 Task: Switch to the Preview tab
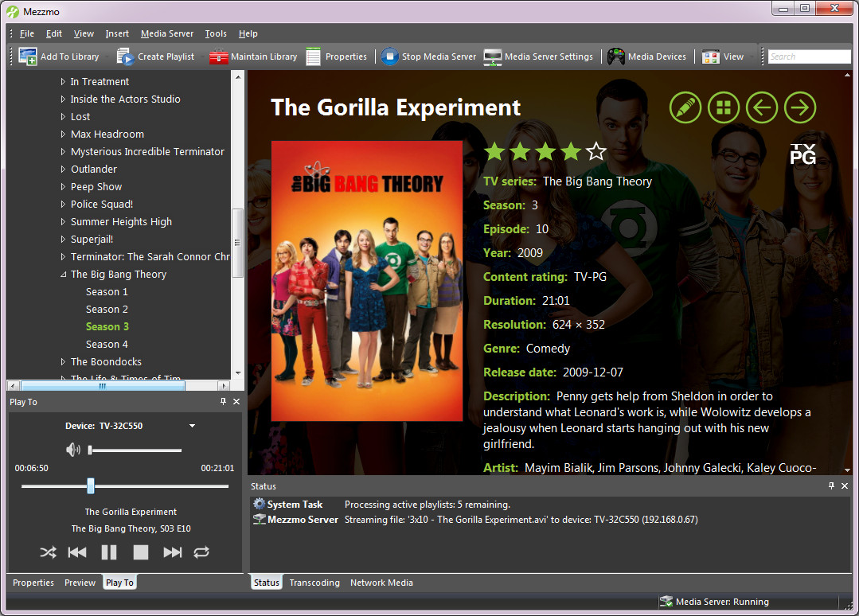pos(80,583)
